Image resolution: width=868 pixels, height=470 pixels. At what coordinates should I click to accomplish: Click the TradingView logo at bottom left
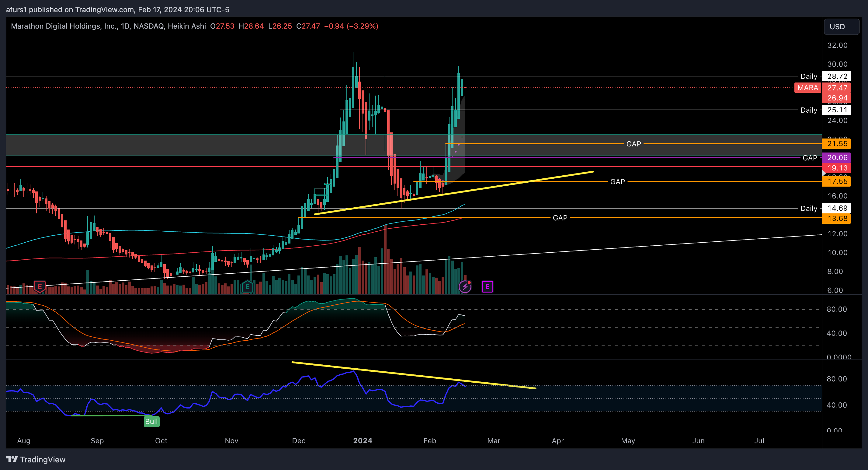click(36, 460)
